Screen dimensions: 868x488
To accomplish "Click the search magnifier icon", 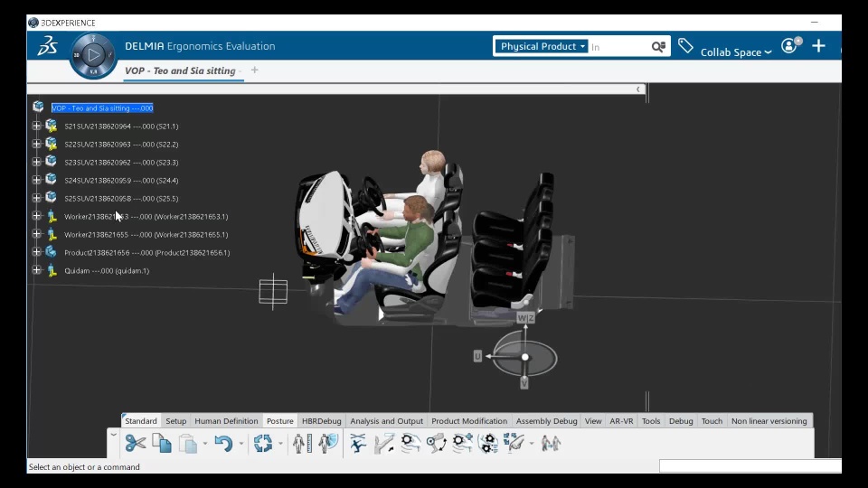I will [658, 46].
